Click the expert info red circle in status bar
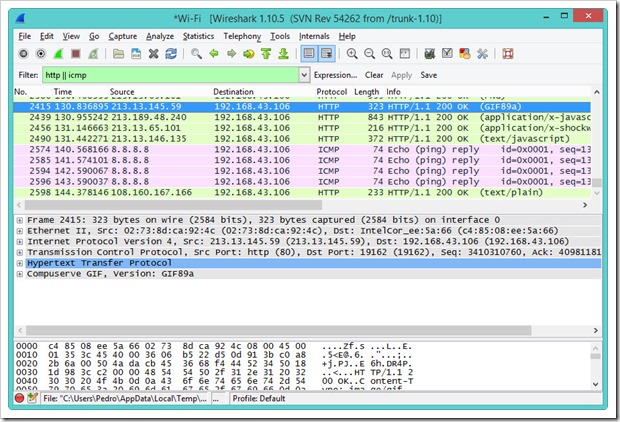Screen dimensions: 620x422 tap(19, 398)
